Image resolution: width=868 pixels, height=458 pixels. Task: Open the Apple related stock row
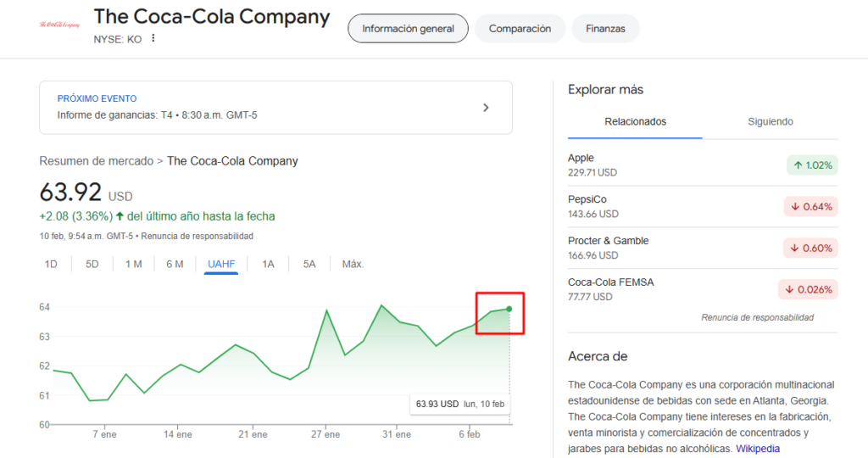[x=703, y=165]
